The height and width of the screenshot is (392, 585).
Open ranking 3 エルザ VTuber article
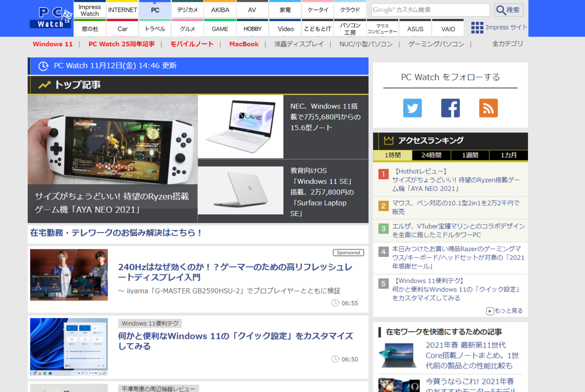click(458, 231)
